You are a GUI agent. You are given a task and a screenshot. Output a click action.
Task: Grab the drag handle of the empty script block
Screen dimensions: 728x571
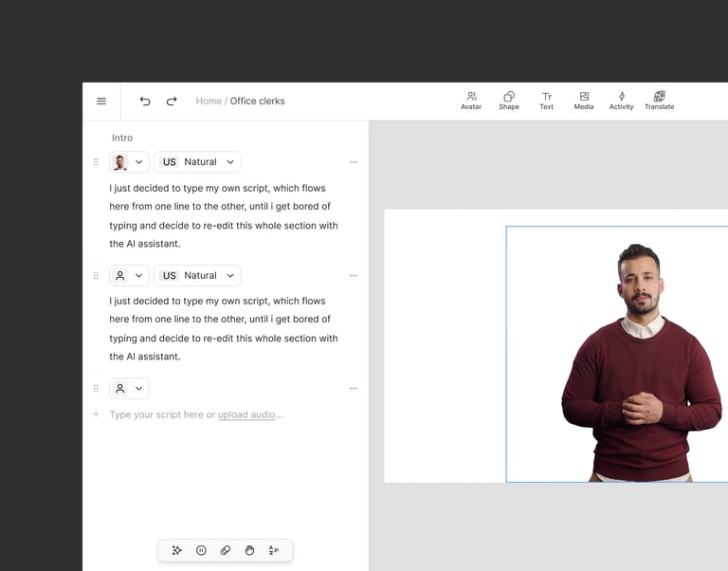[96, 388]
